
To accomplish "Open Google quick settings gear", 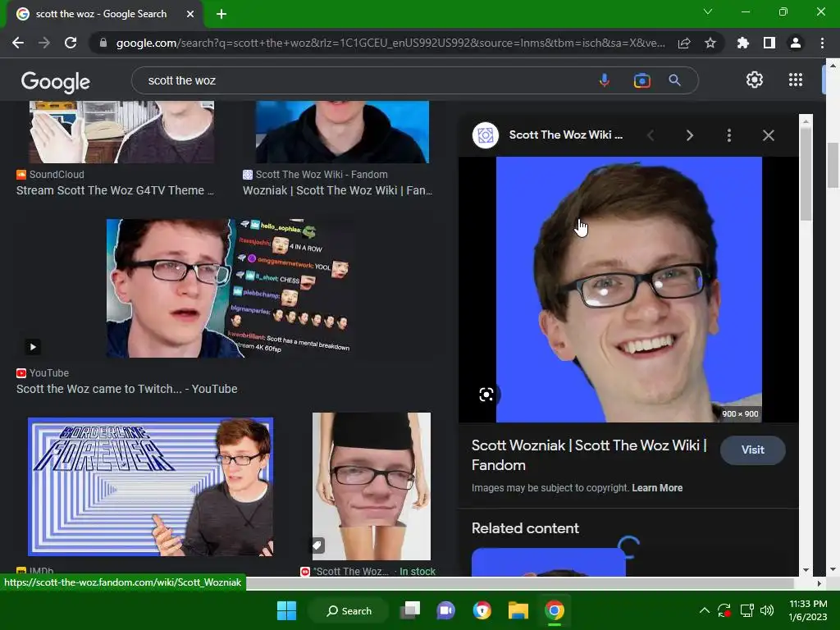I will pos(755,80).
